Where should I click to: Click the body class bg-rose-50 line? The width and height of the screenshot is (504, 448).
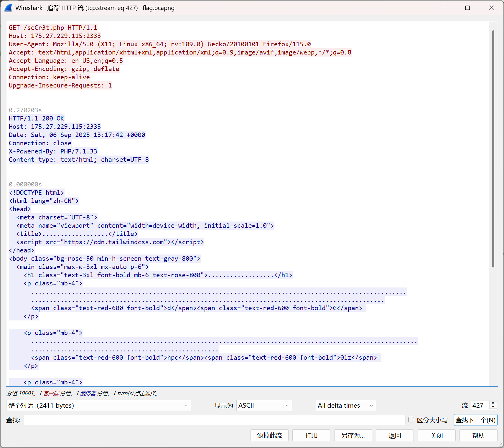105,259
